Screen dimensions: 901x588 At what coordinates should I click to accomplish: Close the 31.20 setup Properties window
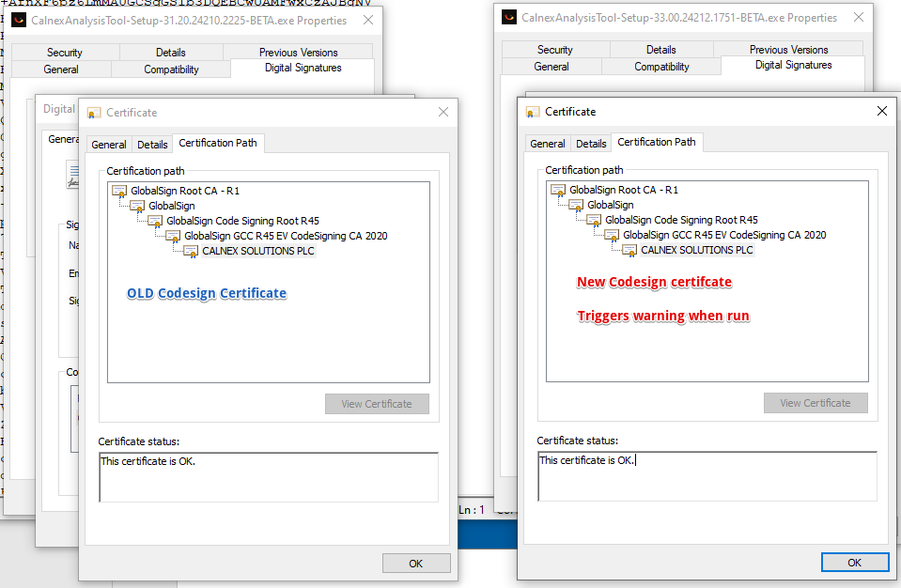pos(368,20)
